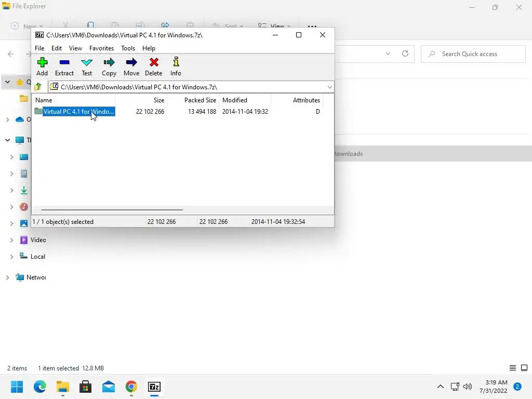The height and width of the screenshot is (399, 532).
Task: Open the Info dialog in 7-Zip
Action: 176,66
